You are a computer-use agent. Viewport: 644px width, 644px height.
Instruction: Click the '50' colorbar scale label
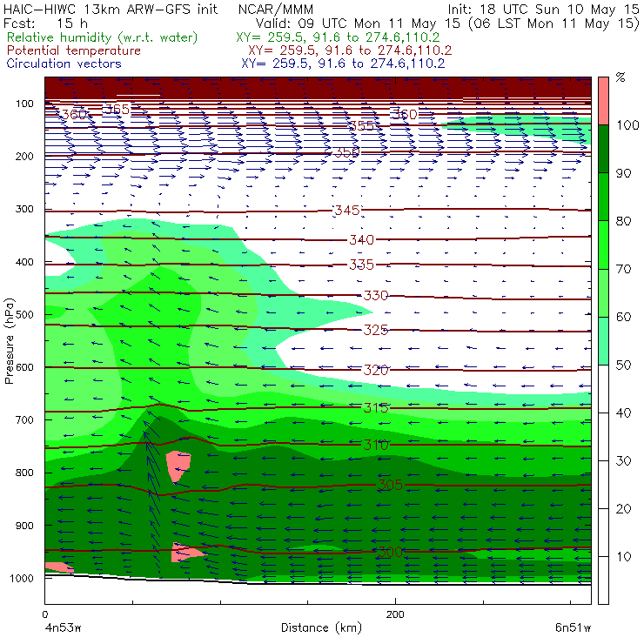pyautogui.click(x=624, y=366)
